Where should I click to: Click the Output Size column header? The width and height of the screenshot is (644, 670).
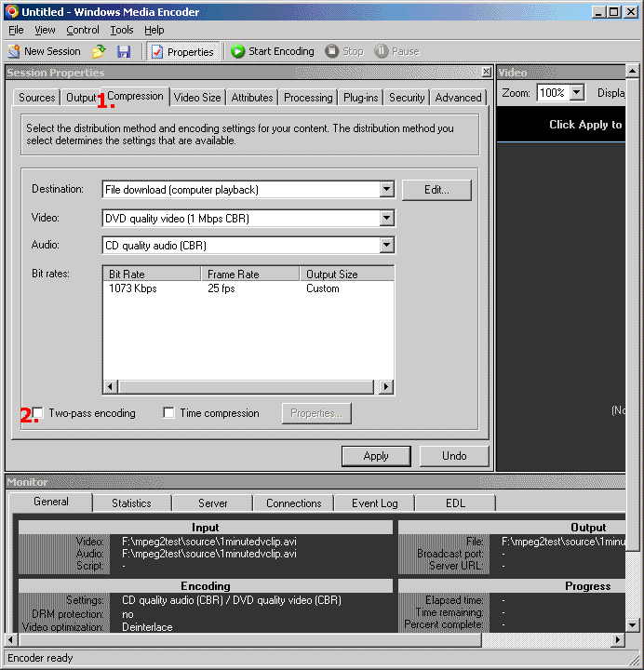(346, 274)
